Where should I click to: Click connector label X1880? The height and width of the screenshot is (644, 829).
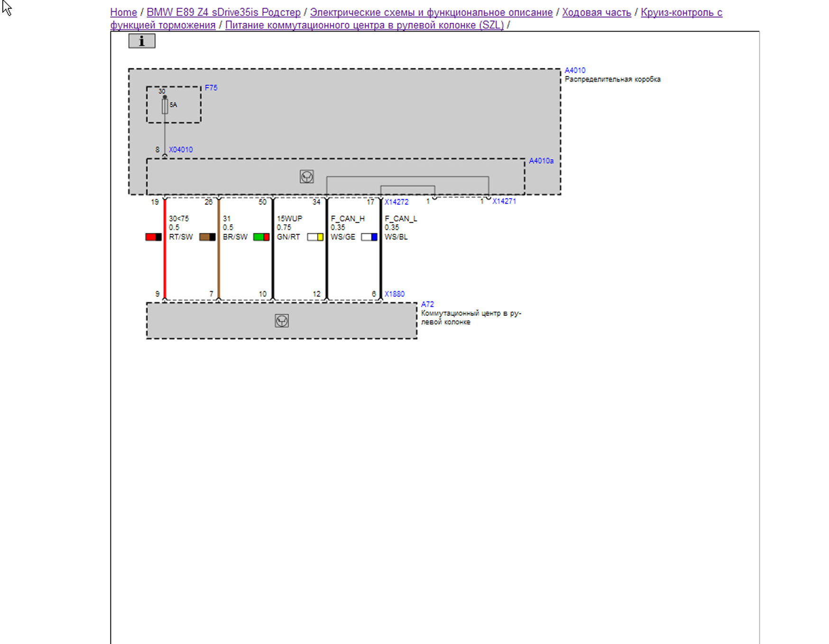(x=394, y=294)
